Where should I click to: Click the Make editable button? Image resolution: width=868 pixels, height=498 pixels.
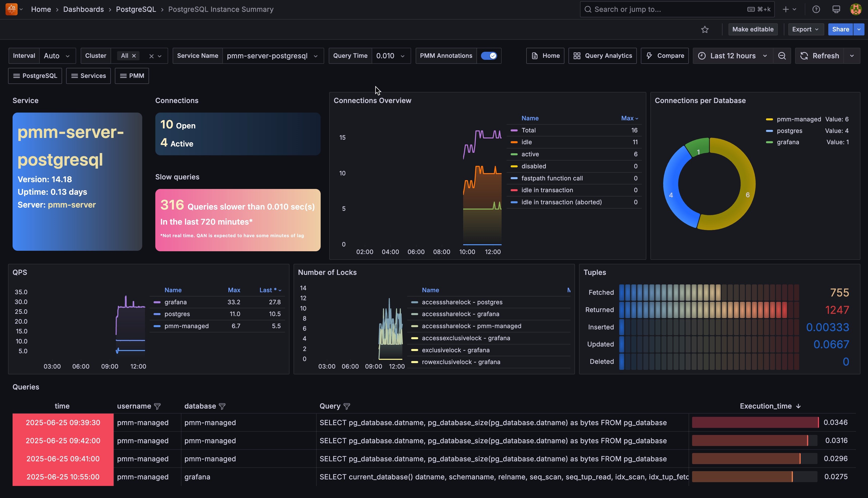[x=753, y=29]
